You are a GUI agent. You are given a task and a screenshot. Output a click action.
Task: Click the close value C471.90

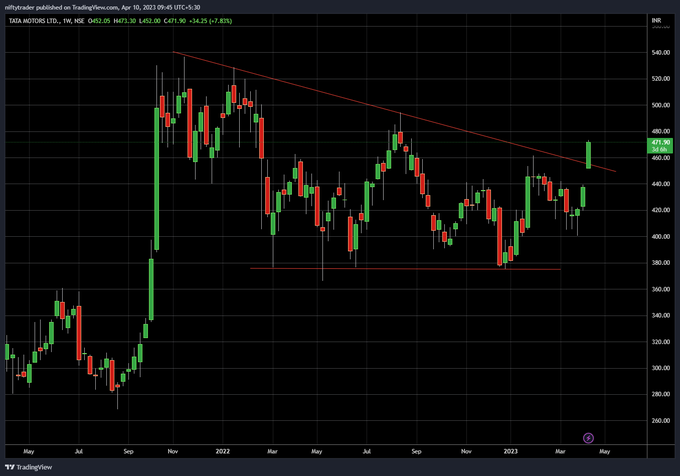tap(175, 21)
